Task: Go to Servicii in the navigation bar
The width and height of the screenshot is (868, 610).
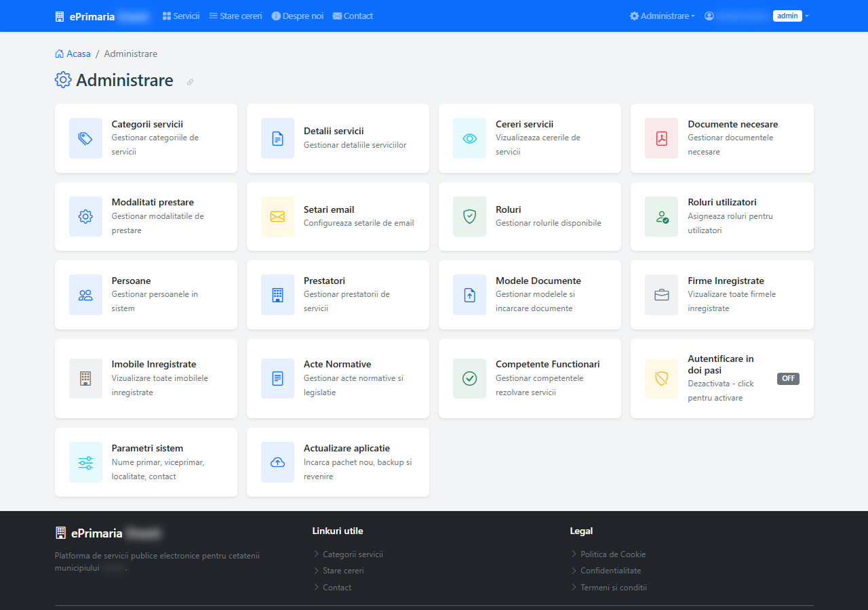Action: point(181,16)
